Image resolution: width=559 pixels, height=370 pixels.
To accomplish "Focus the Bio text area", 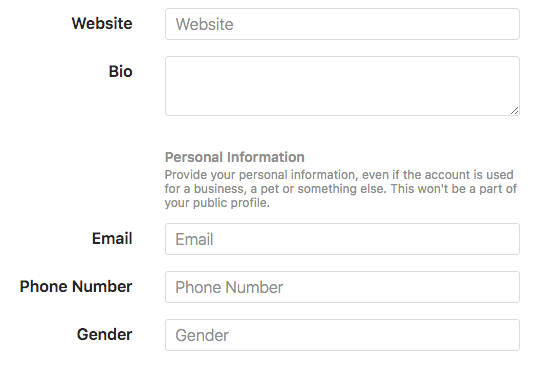I will click(342, 86).
